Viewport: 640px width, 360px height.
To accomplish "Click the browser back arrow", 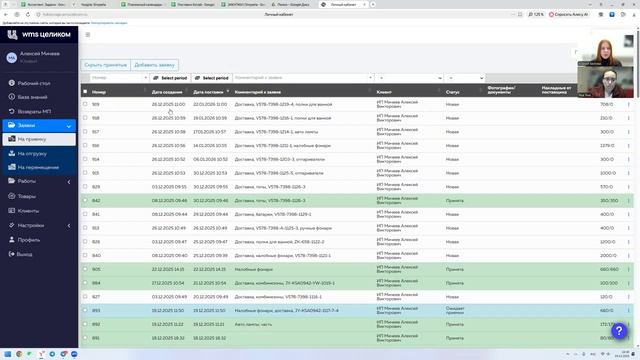I will point(6,14).
